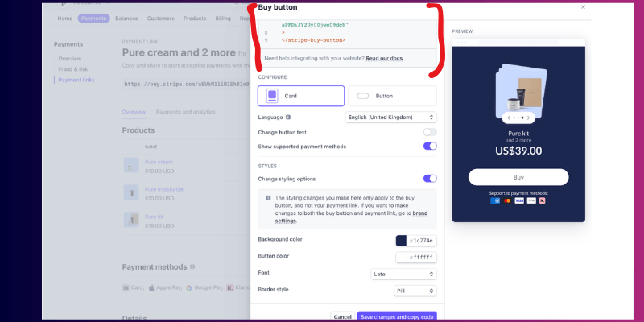
Task: Click the Background color hex field 1c274e
Action: 421,240
